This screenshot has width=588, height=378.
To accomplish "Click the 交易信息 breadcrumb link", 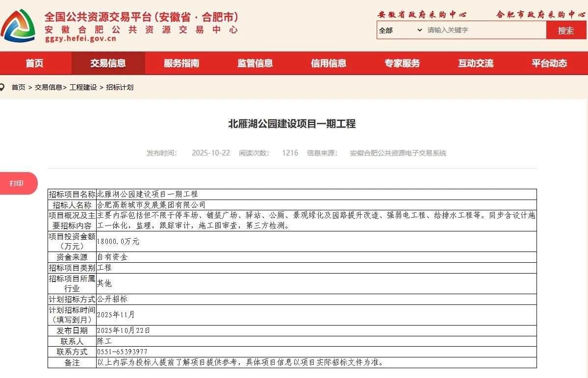I will pos(48,87).
